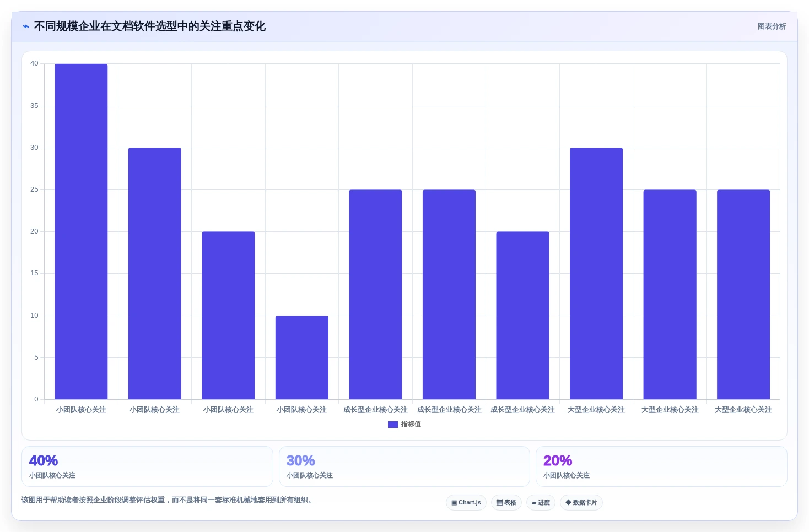Open the 20% 小团队核心关注 data card

pos(661,466)
